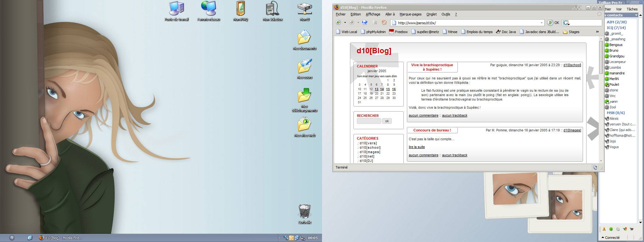The image size is (644, 242).
Task: Click the Firefox Stop loading icon
Action: click(x=375, y=23)
